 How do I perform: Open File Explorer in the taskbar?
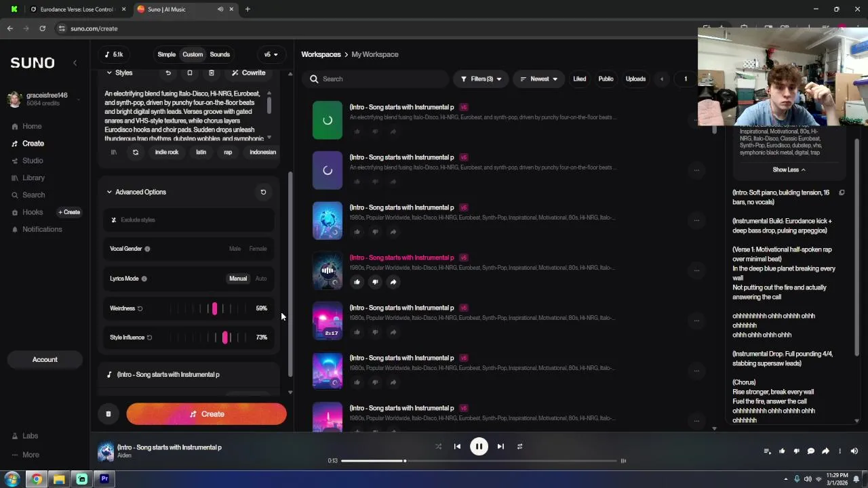pos(59,479)
